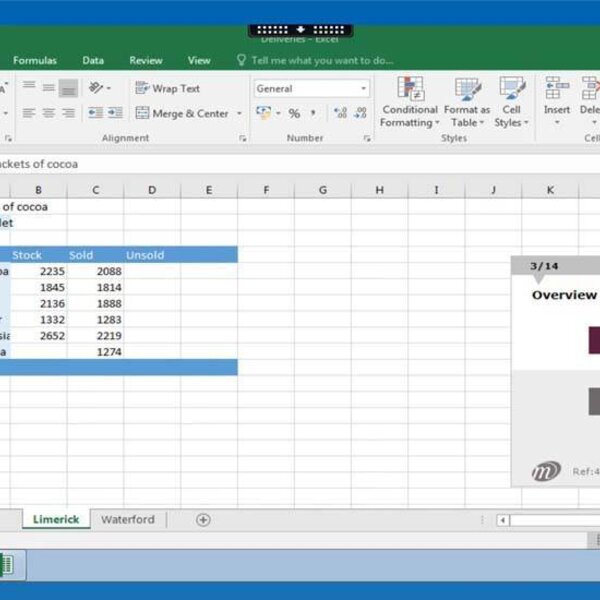
Task: Select cell containing 1332
Action: [38, 320]
